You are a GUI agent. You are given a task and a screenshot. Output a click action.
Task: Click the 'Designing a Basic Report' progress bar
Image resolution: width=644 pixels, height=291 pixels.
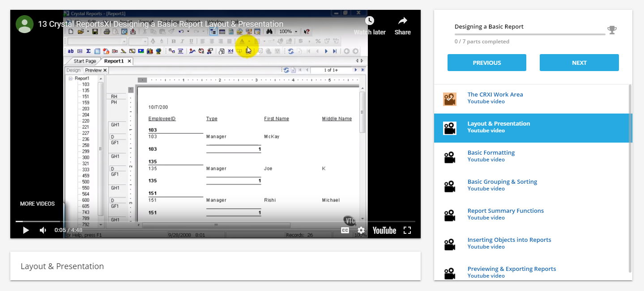click(530, 34)
